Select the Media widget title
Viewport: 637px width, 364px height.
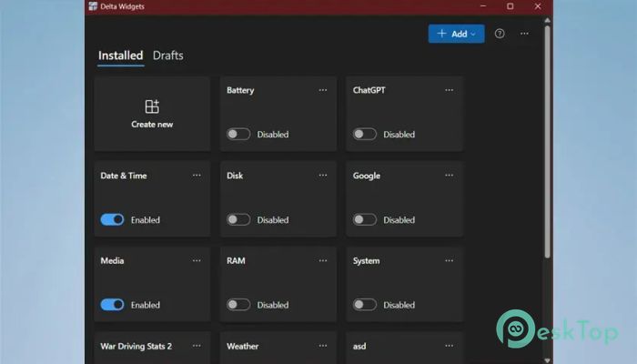pos(112,261)
